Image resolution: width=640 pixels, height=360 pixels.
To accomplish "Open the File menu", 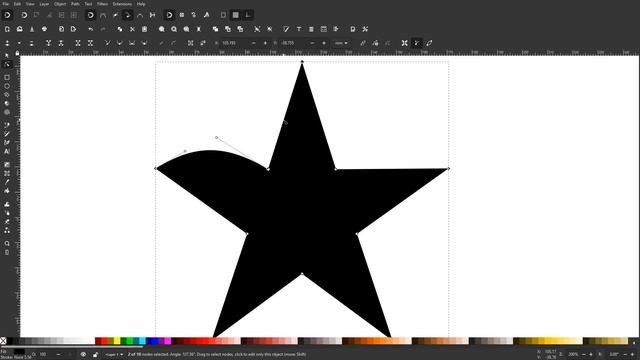I will (x=5, y=4).
